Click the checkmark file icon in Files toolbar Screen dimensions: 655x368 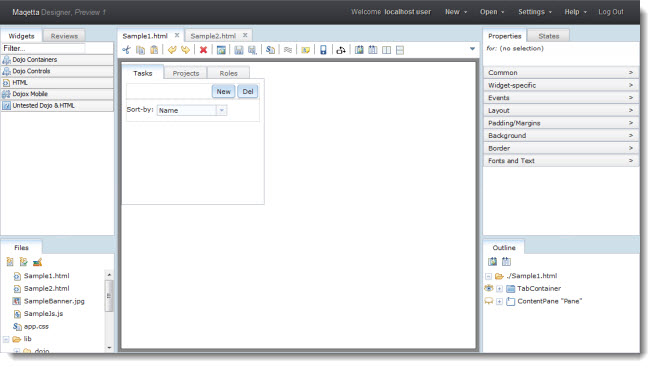coord(23,262)
